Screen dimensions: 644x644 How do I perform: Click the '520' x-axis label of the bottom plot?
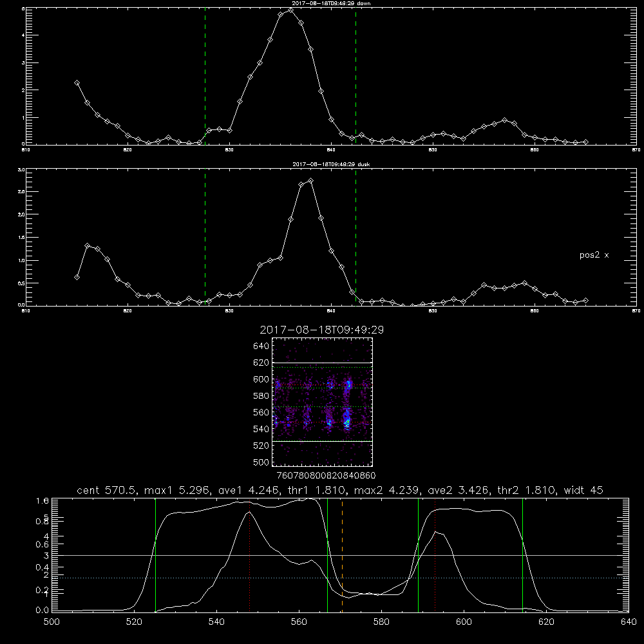coord(134,622)
